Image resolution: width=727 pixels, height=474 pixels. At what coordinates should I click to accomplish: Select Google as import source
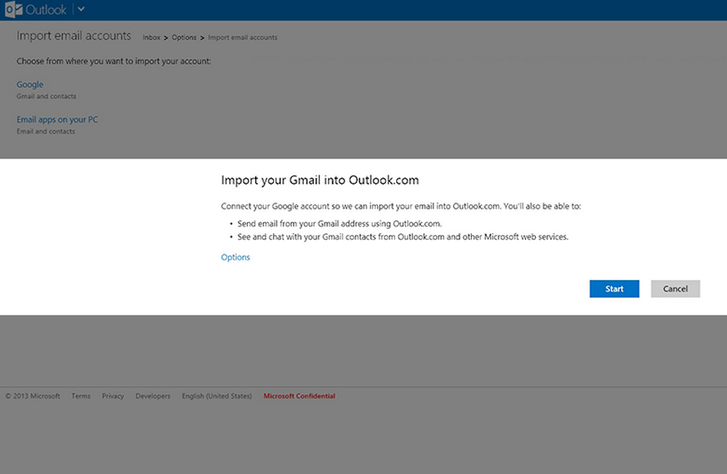tap(30, 85)
